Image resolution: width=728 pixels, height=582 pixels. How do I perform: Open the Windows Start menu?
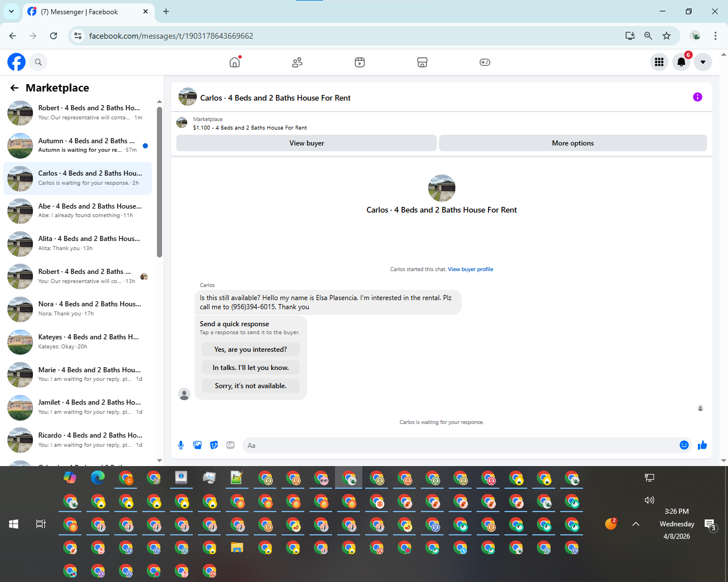[14, 524]
